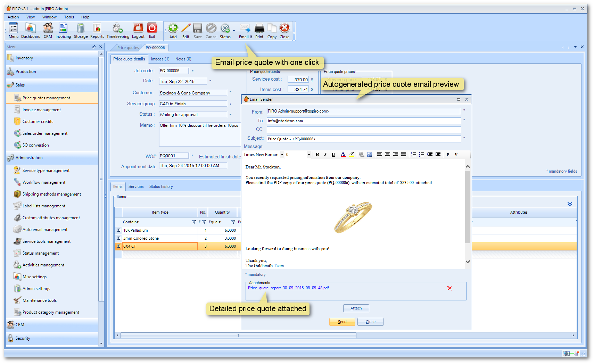This screenshot has width=594, height=364.
Task: Open the Tools menu
Action: click(69, 17)
